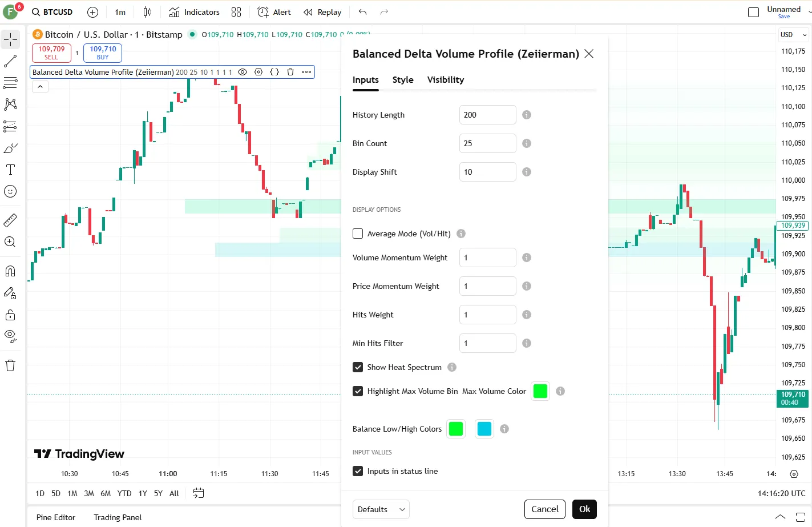Select the trend line drawing tool
The width and height of the screenshot is (812, 527).
pyautogui.click(x=10, y=61)
